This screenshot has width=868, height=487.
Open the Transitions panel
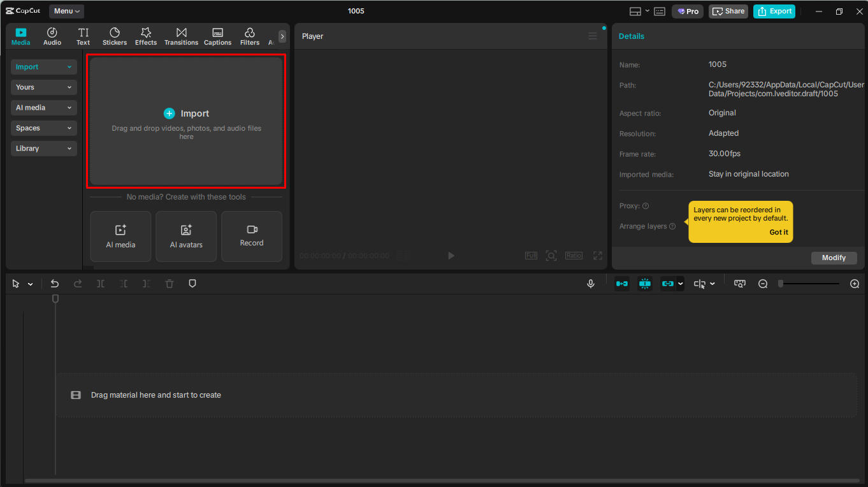181,36
